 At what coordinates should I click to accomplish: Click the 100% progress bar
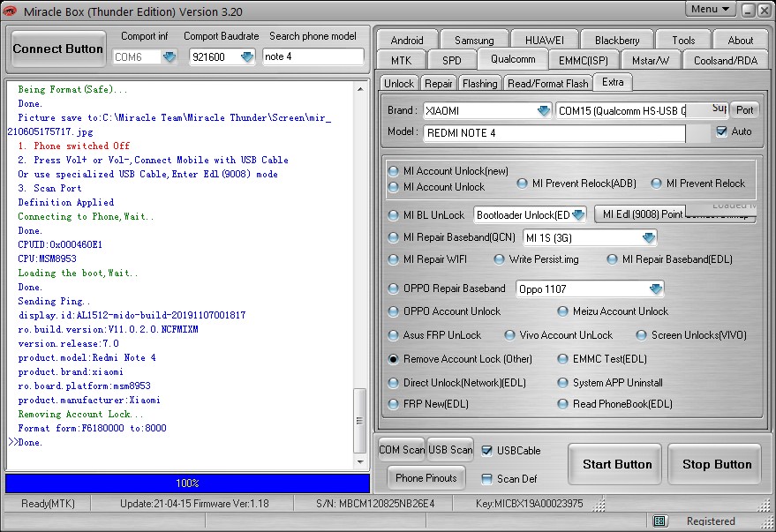click(x=187, y=483)
